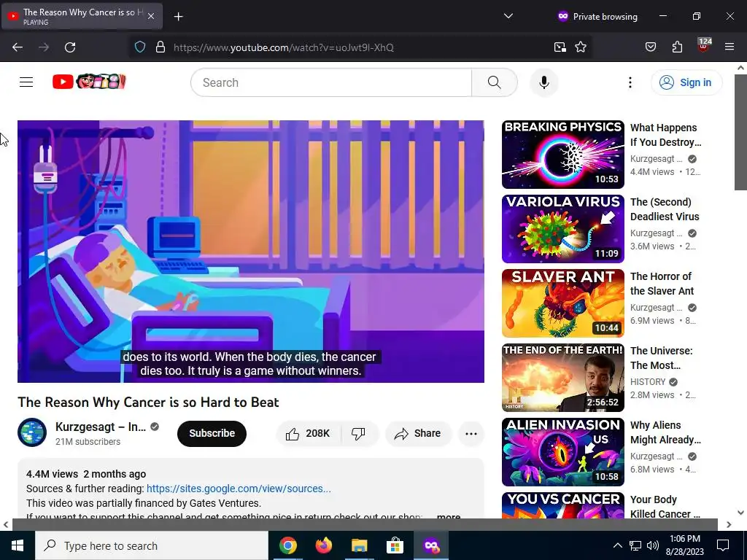747x560 pixels.
Task: Click the video player area
Action: click(x=251, y=251)
